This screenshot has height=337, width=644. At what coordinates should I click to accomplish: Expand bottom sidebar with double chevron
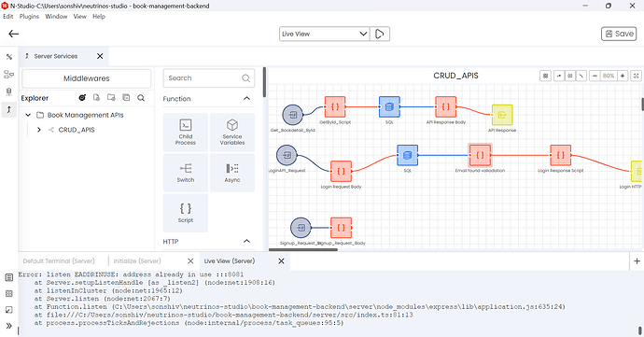9,326
